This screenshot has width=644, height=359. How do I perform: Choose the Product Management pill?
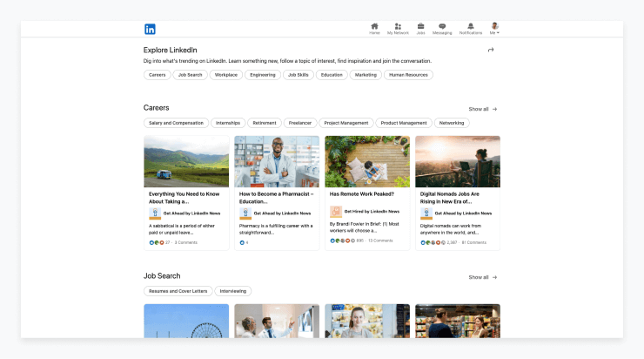pos(403,123)
